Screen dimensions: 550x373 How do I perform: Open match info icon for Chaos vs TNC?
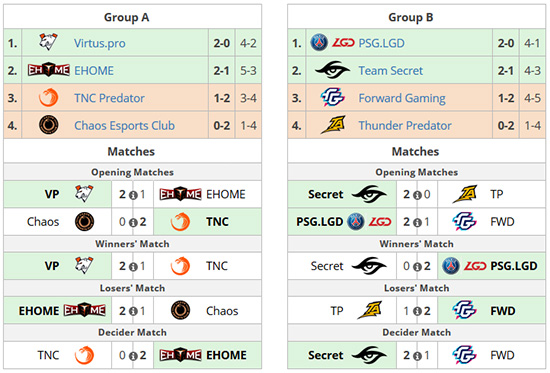click(133, 222)
